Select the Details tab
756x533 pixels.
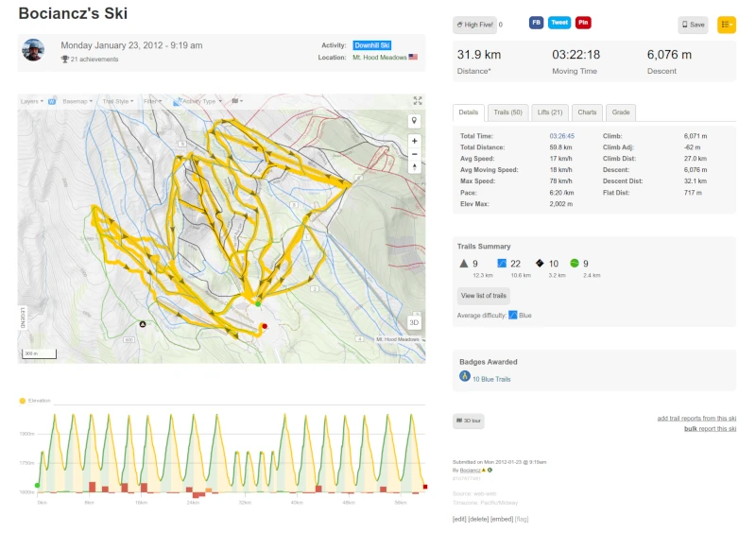468,112
